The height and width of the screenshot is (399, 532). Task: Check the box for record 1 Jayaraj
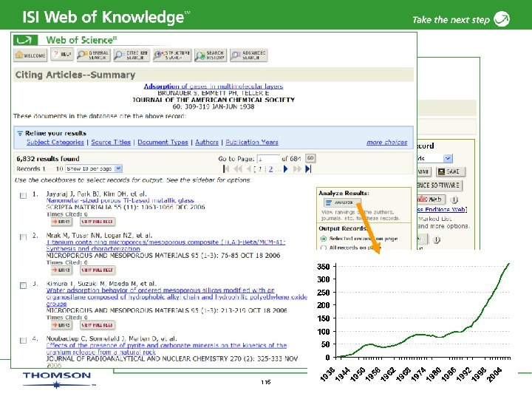point(23,195)
